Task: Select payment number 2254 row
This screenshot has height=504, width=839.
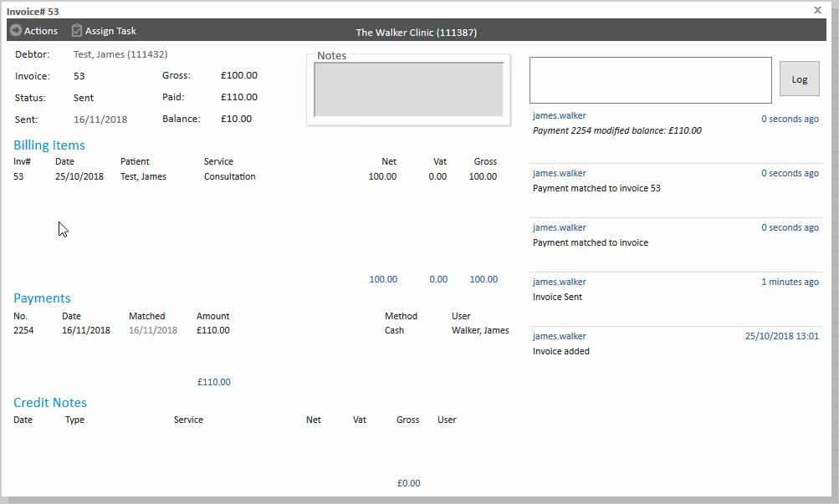Action: [25, 330]
